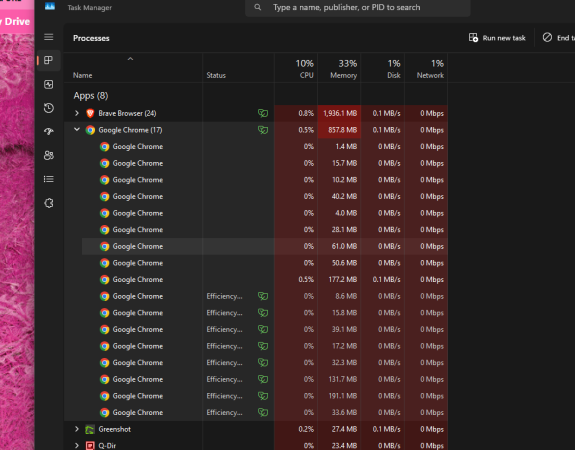This screenshot has width=575, height=450.
Task: Click the Q-Dir app icon
Action: pos(90,446)
